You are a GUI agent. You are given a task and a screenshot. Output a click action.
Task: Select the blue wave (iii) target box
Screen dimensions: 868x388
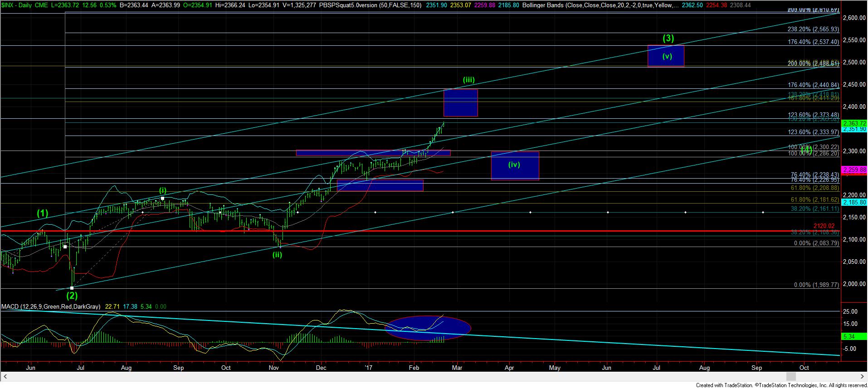(460, 103)
